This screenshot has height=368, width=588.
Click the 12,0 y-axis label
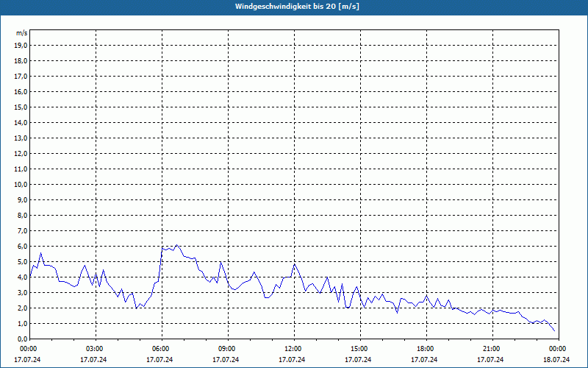[21, 154]
